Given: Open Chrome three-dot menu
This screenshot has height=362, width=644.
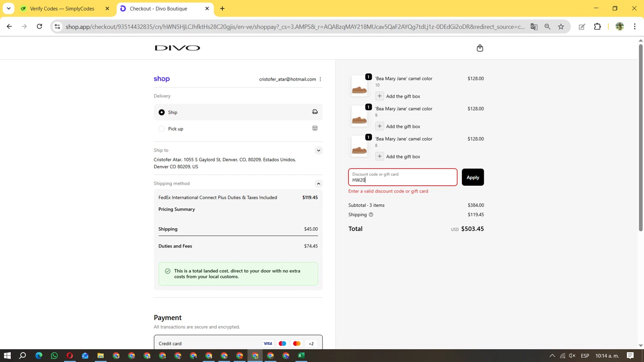Looking at the screenshot, I should click(x=635, y=27).
